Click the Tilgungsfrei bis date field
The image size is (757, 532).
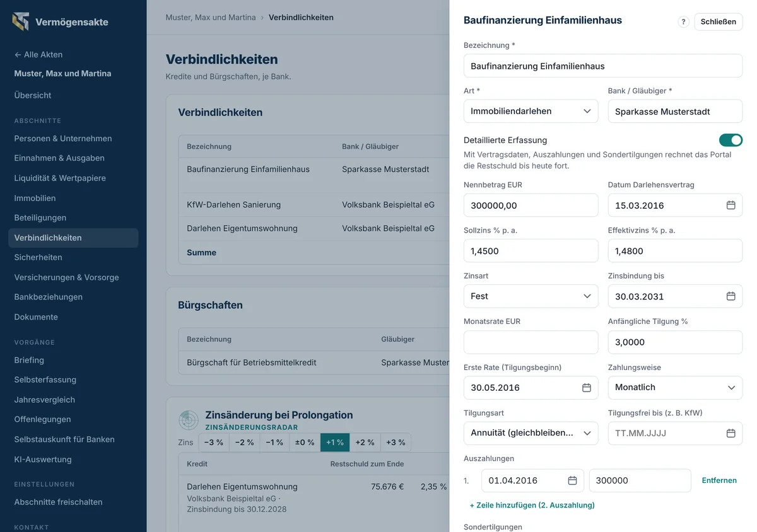(x=675, y=433)
